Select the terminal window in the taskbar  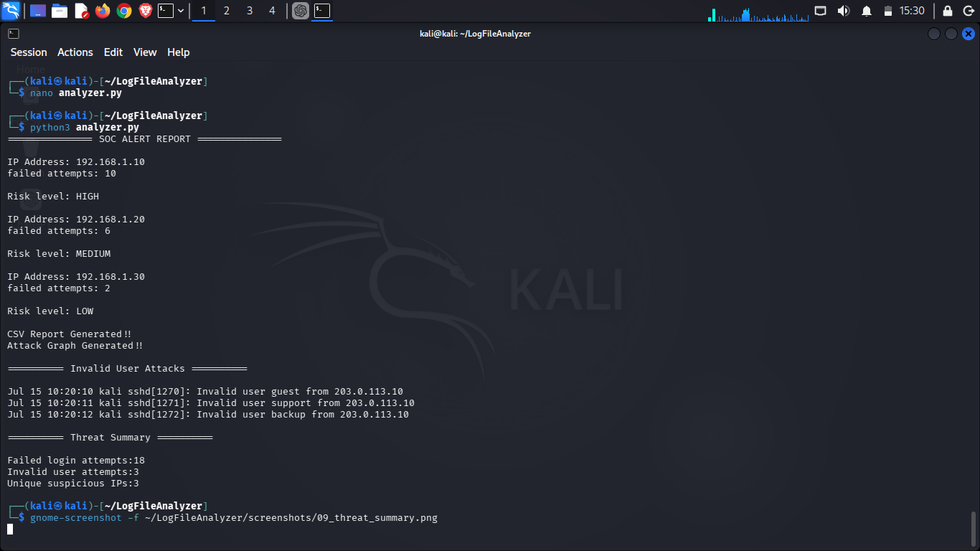[x=322, y=11]
